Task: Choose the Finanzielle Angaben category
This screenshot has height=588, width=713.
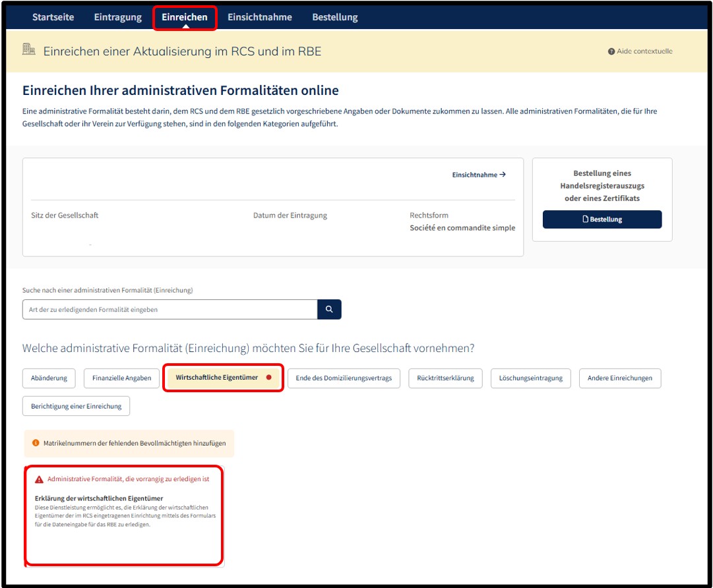Action: coord(122,378)
